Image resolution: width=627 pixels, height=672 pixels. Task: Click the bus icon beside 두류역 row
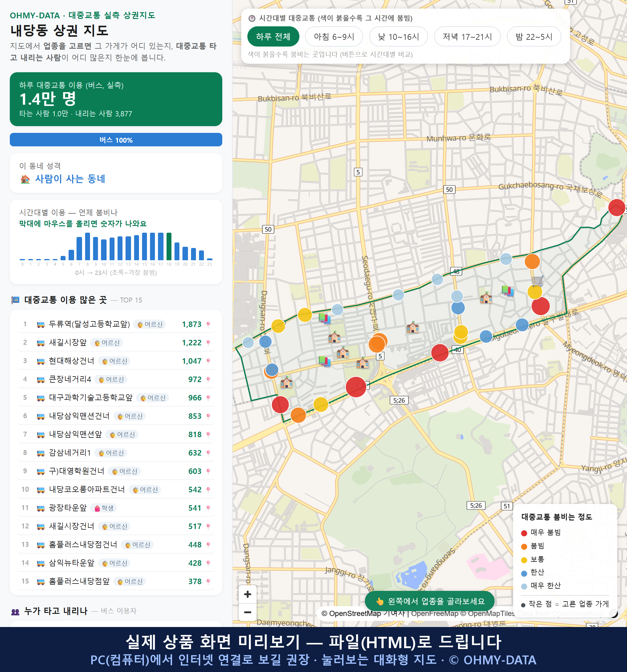tap(40, 325)
